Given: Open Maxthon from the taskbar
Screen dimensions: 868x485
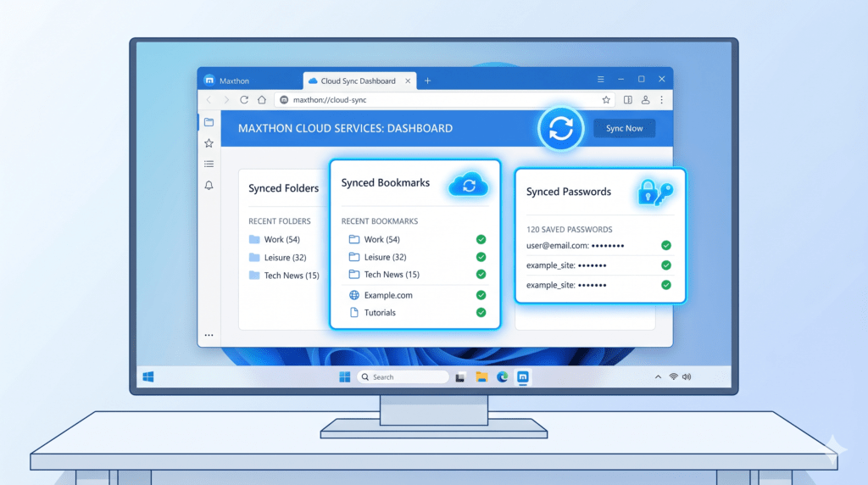Looking at the screenshot, I should pos(522,377).
